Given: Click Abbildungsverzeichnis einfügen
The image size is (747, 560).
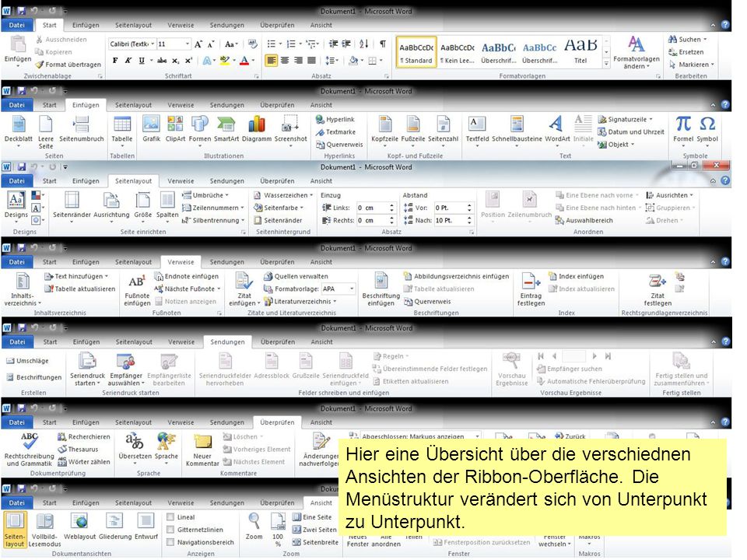Looking at the screenshot, I should point(457,276).
